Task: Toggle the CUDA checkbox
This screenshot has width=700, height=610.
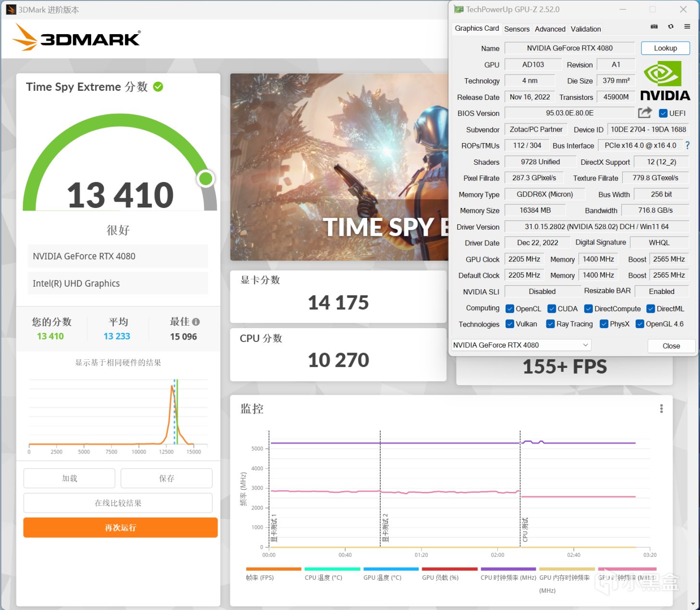Action: click(x=552, y=309)
